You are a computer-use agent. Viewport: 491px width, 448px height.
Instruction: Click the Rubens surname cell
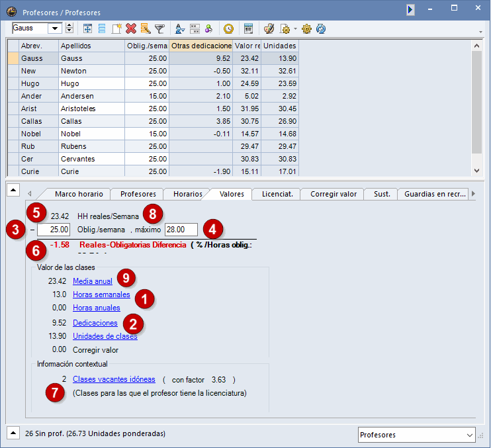(x=91, y=146)
